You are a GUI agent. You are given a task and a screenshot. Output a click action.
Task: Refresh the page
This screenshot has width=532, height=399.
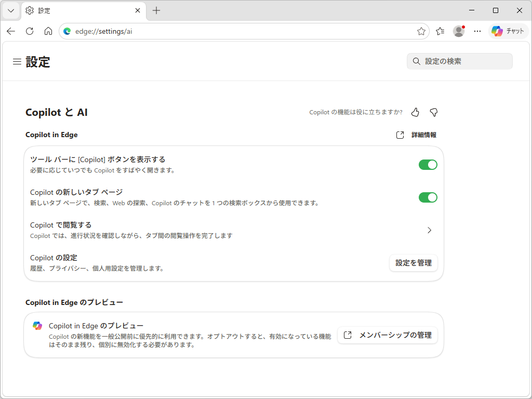(x=30, y=31)
